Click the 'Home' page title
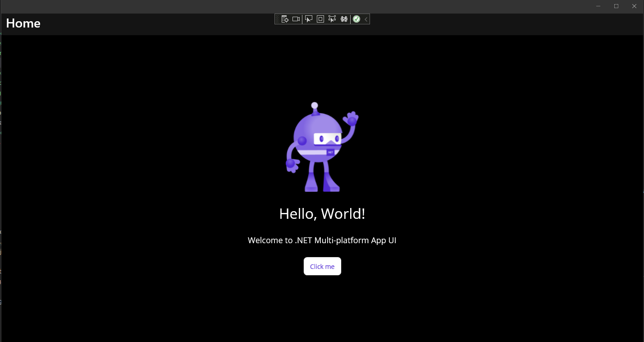The image size is (644, 342). (23, 23)
